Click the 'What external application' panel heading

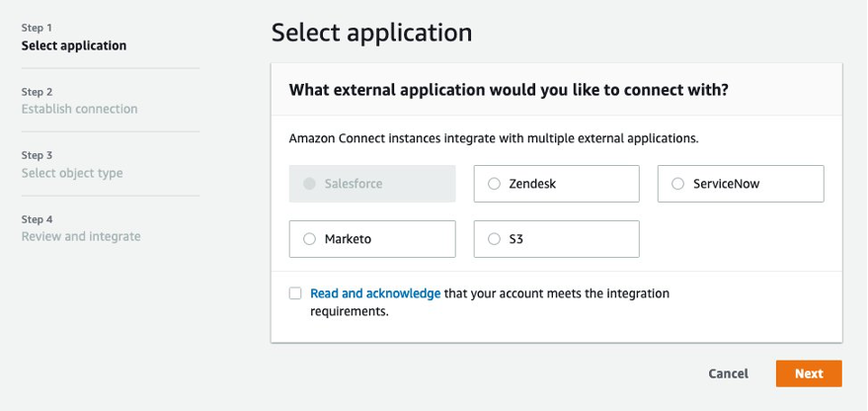click(x=509, y=90)
